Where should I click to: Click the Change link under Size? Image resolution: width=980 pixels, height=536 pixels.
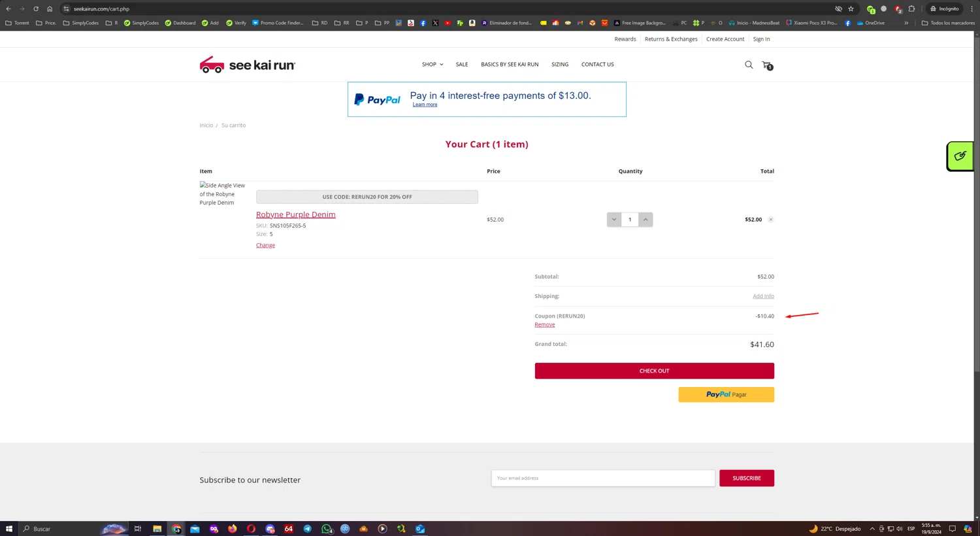[265, 245]
